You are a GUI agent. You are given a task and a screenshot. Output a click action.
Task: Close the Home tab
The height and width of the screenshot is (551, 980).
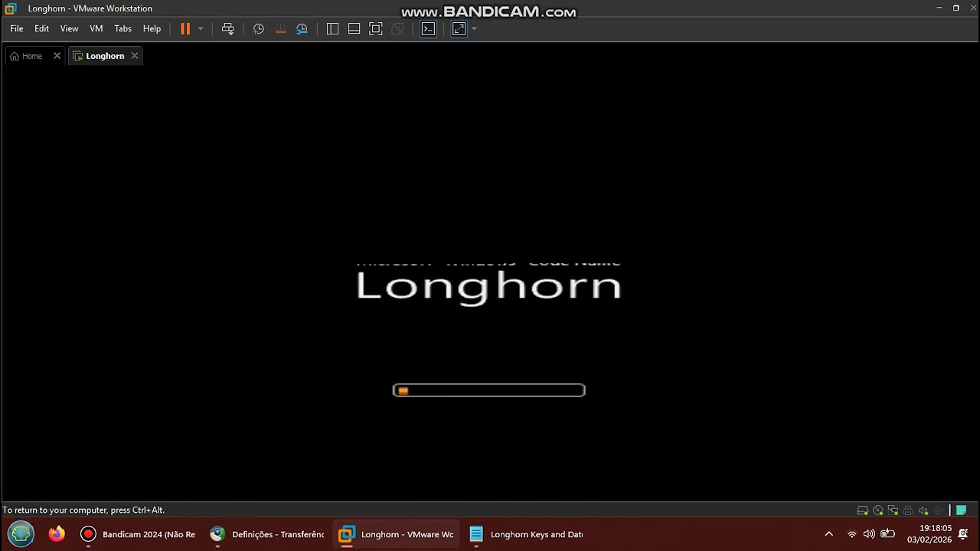(57, 56)
